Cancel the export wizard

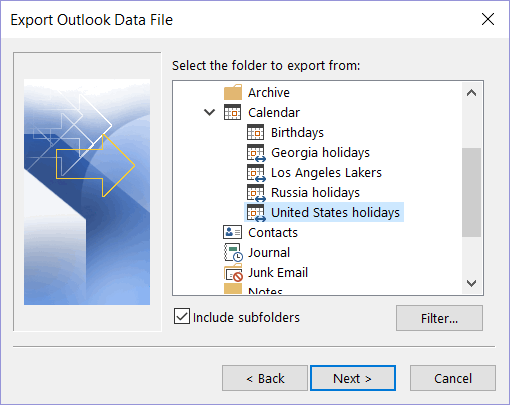pyautogui.click(x=453, y=378)
